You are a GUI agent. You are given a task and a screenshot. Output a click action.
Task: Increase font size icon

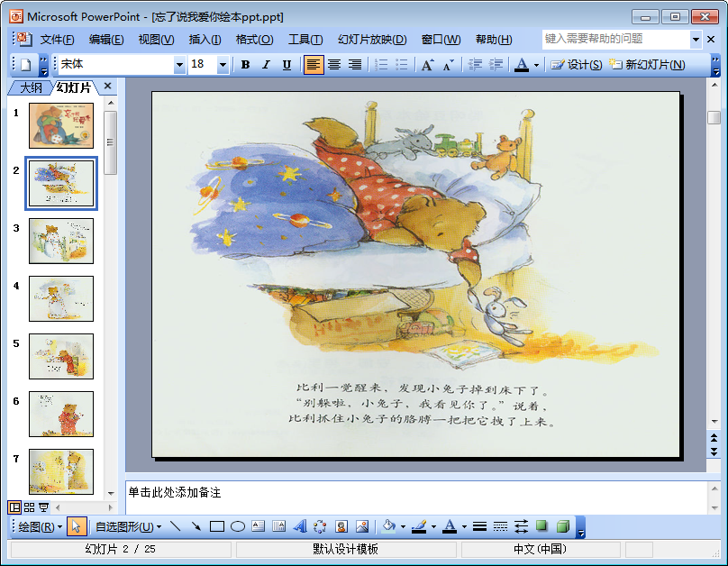428,65
